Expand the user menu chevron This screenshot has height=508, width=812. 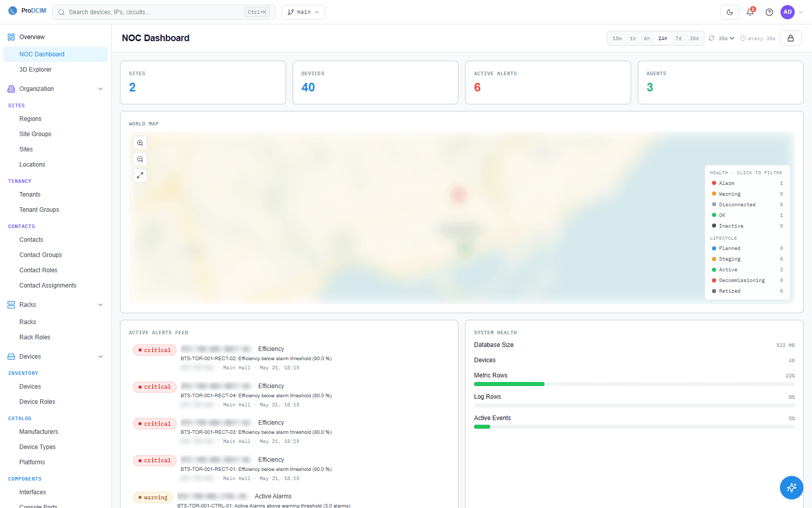tap(801, 12)
